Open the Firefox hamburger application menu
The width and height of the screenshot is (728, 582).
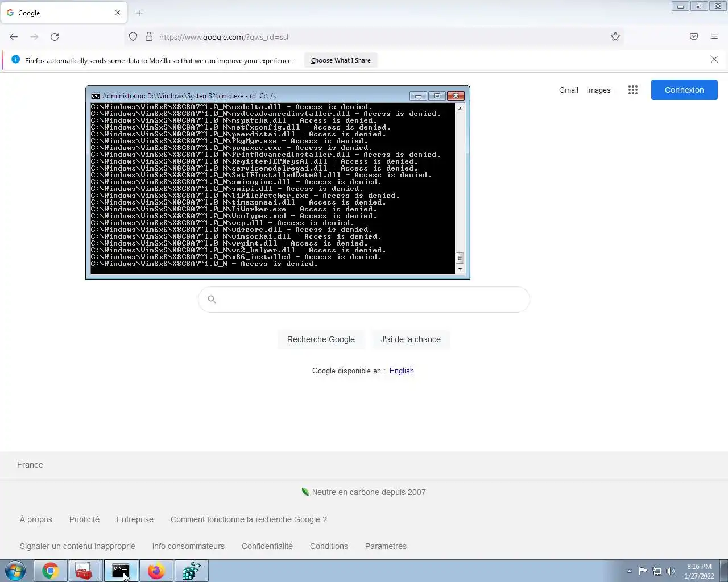point(714,37)
